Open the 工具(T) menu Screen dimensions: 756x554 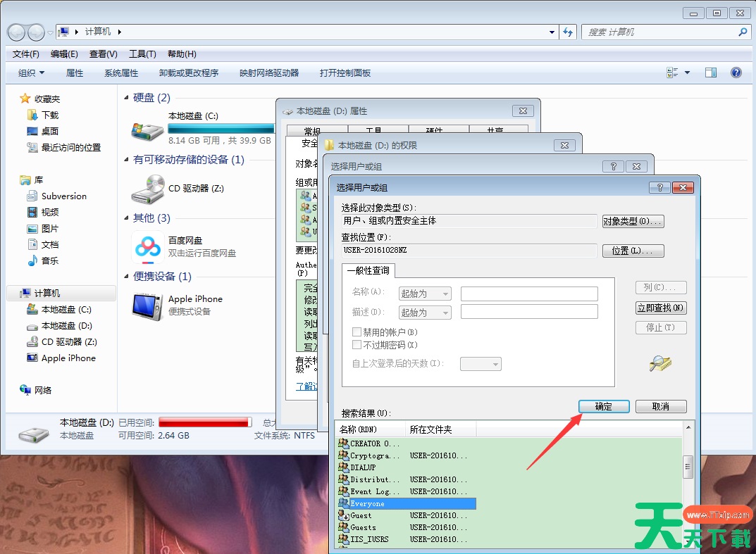(x=142, y=54)
